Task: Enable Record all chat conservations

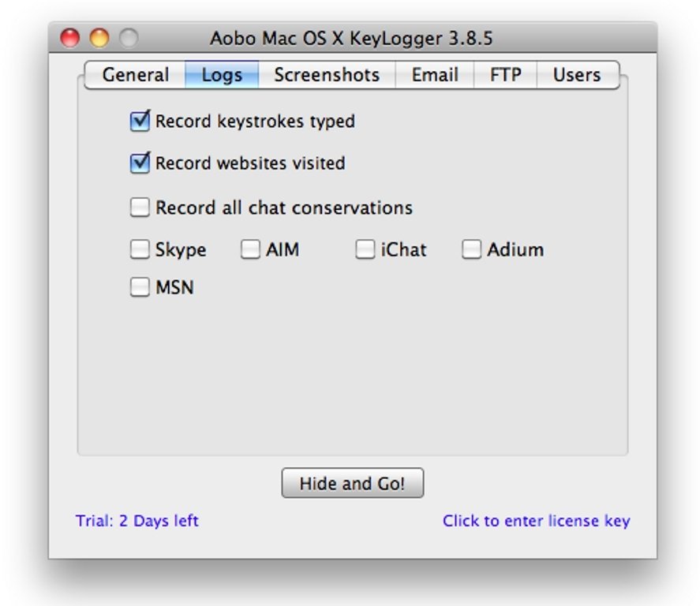Action: point(140,208)
